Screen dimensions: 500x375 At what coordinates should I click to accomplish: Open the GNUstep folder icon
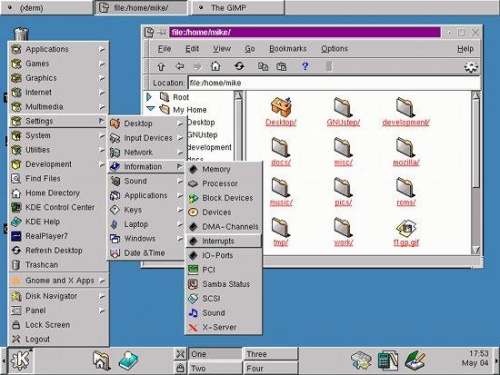coord(343,107)
